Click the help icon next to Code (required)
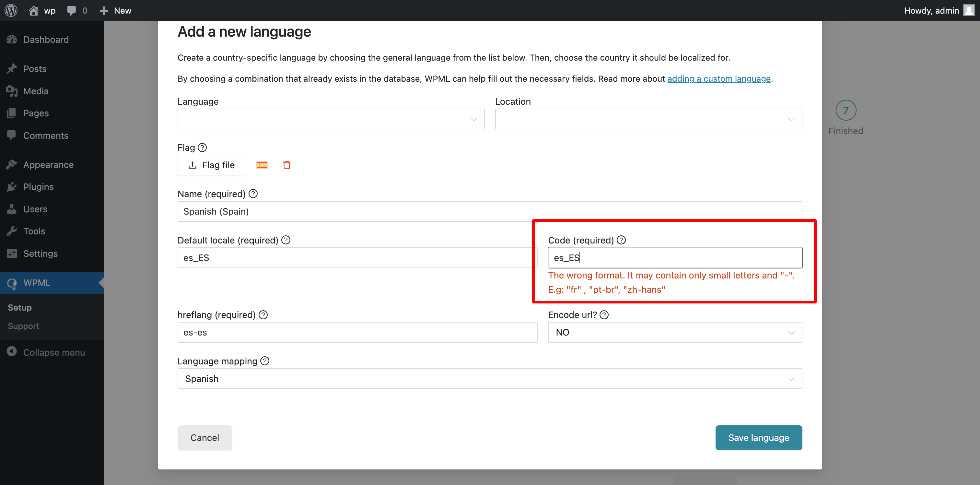Image resolution: width=980 pixels, height=485 pixels. (621, 240)
